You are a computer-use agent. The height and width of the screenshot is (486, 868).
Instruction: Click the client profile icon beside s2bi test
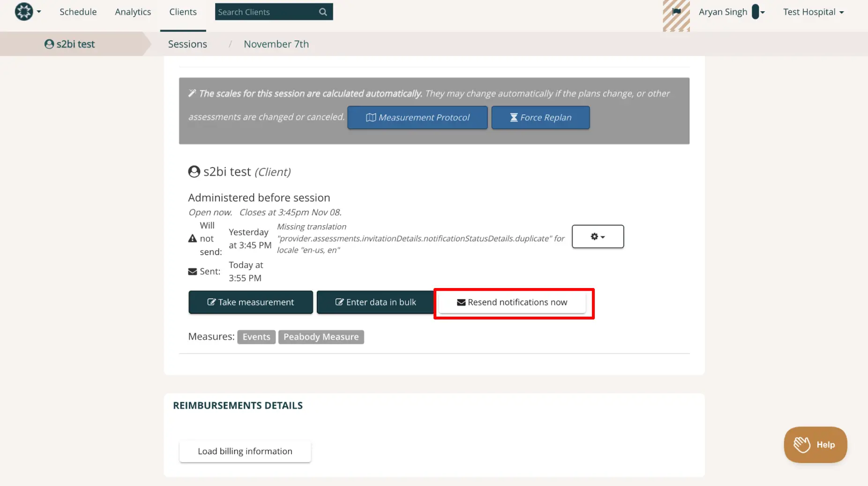tap(194, 171)
